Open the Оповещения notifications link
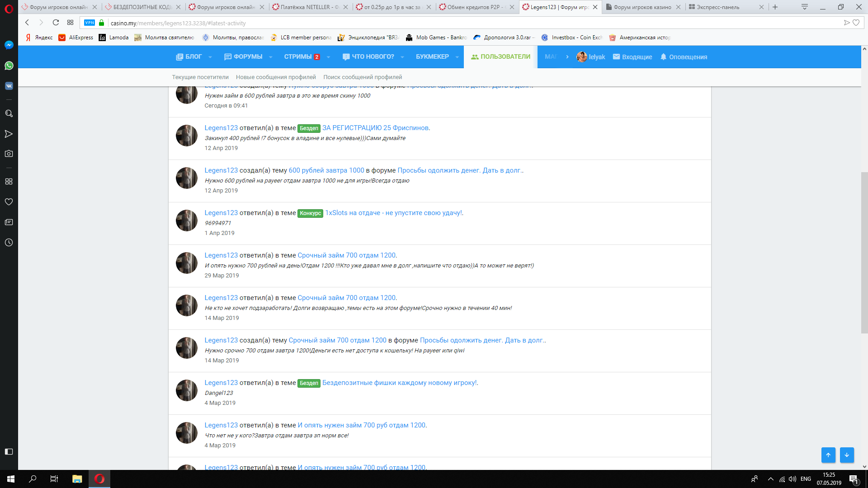Screen dimensions: 868x488 coord(683,57)
